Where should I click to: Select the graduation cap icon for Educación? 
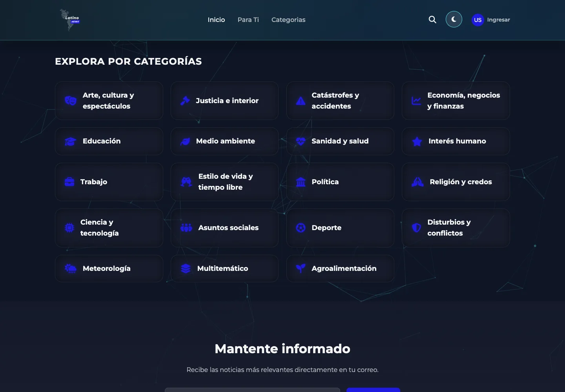pyautogui.click(x=71, y=142)
